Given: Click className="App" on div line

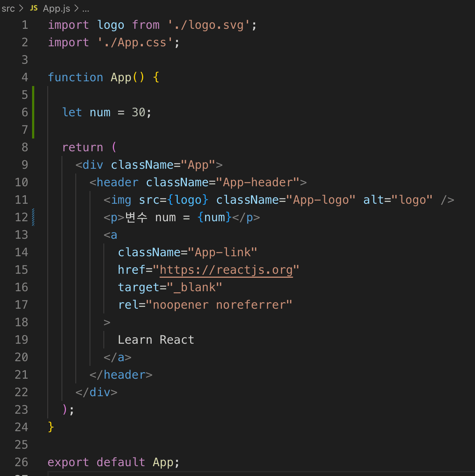Looking at the screenshot, I should [163, 165].
